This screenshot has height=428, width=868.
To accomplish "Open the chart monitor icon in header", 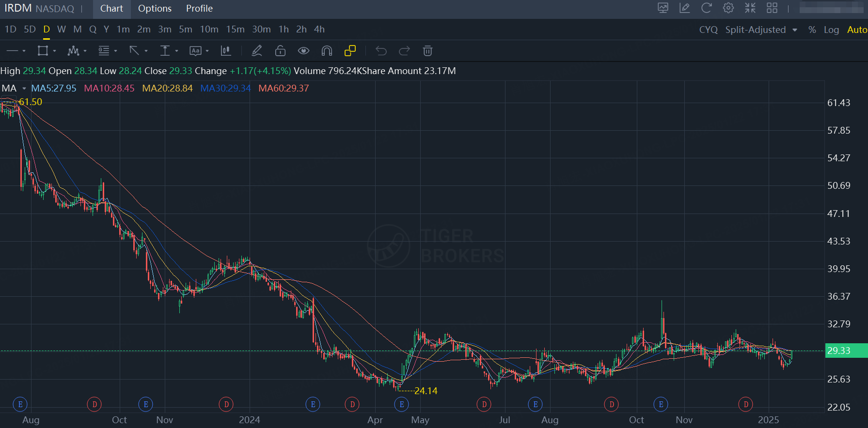I will tap(663, 8).
